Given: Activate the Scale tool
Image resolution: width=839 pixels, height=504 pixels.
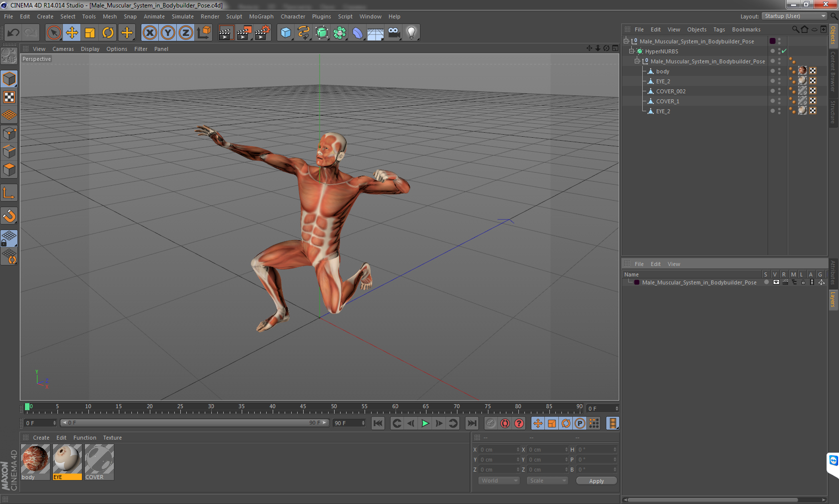Looking at the screenshot, I should [x=90, y=33].
